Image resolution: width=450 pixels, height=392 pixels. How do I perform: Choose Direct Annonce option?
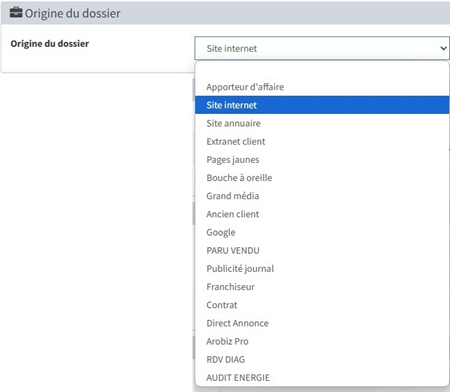pyautogui.click(x=322, y=323)
